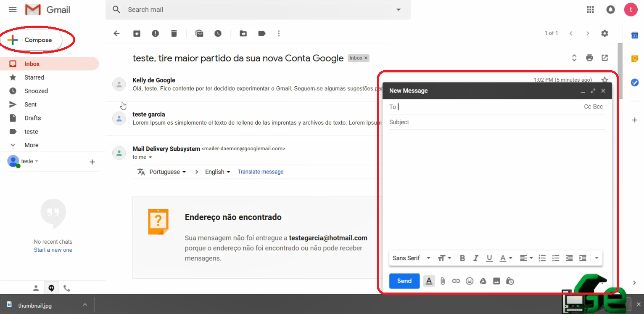This screenshot has width=644, height=314.
Task: Expand 'to me' recipient details
Action: tap(150, 157)
